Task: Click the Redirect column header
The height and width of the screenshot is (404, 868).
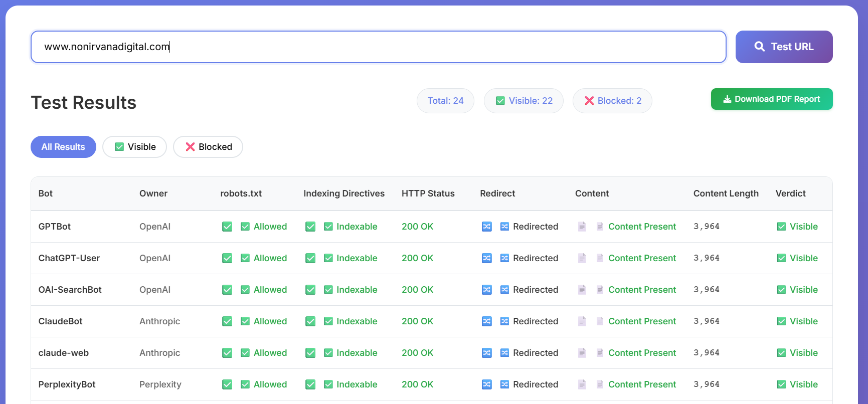Action: (497, 193)
